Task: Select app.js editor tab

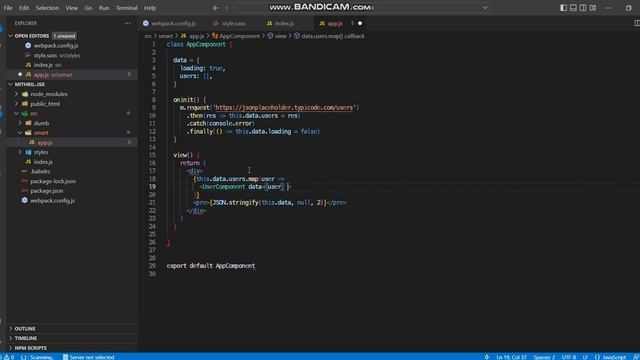Action: 335,24
